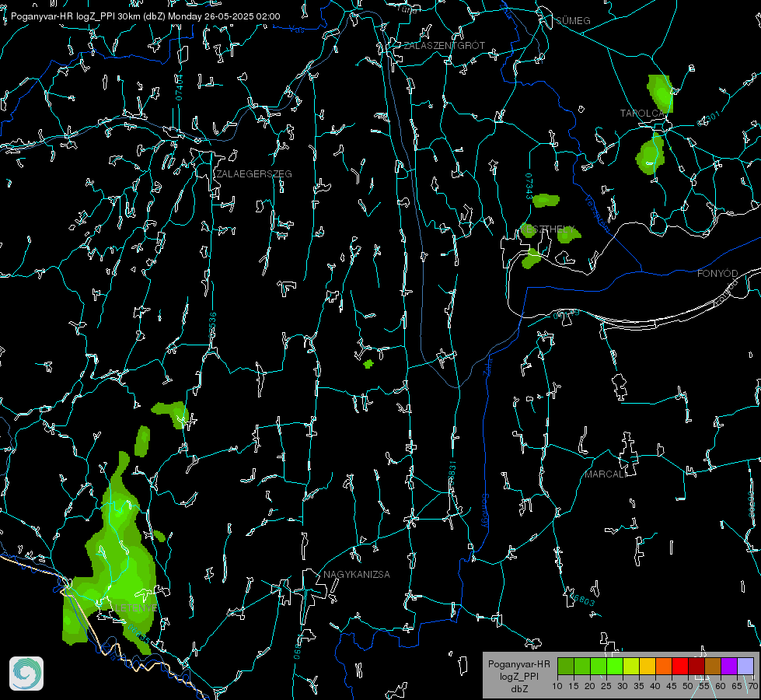Click the LETENYE town label
761x700 pixels.
[135, 608]
